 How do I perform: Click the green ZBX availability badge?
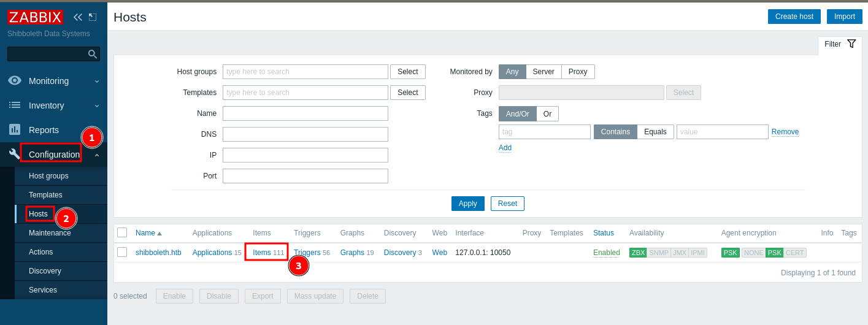coord(638,253)
